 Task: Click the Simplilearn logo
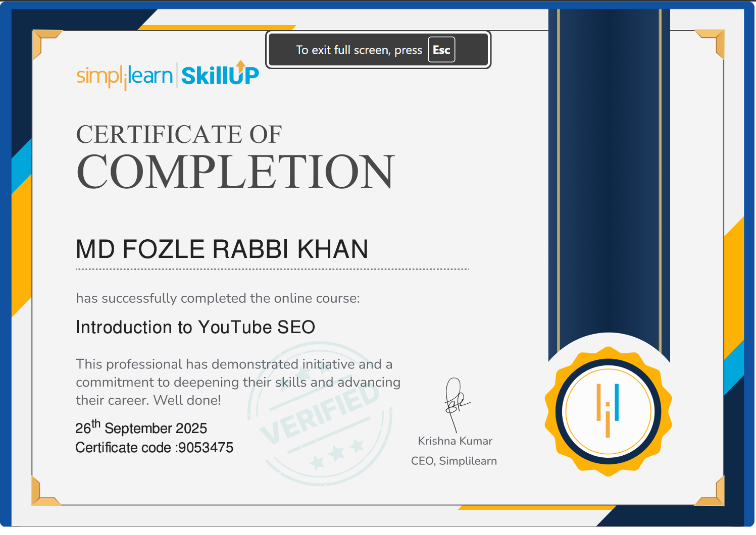pyautogui.click(x=123, y=75)
